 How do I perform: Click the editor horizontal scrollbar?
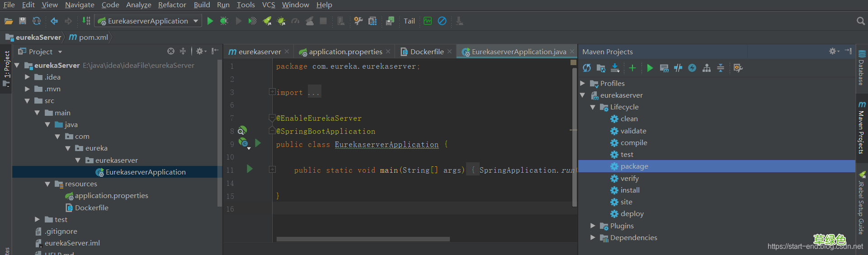(363, 239)
